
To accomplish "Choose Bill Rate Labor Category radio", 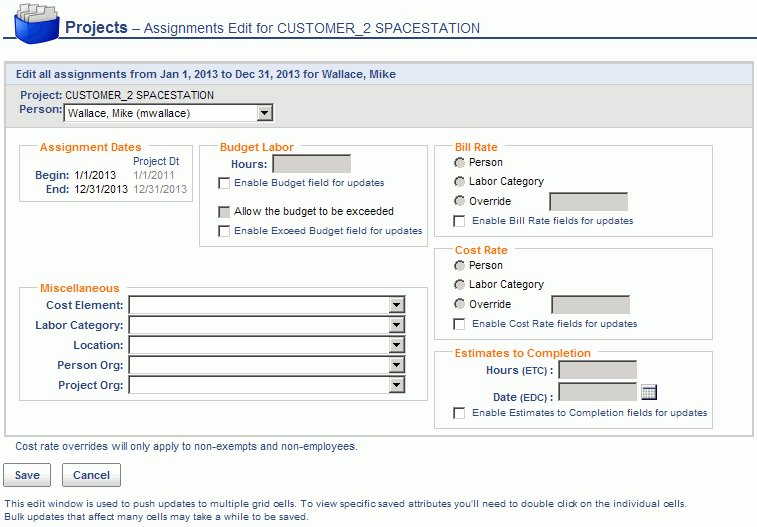I will click(459, 181).
